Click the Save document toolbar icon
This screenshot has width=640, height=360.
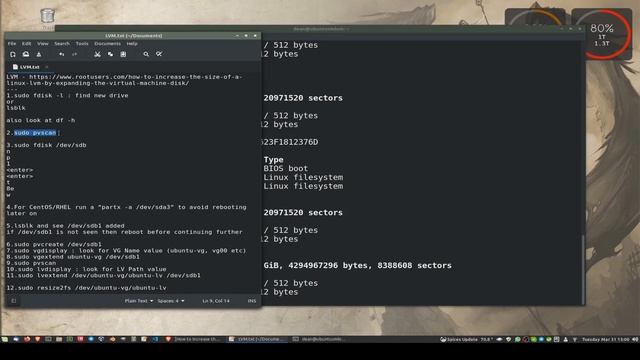point(39,54)
